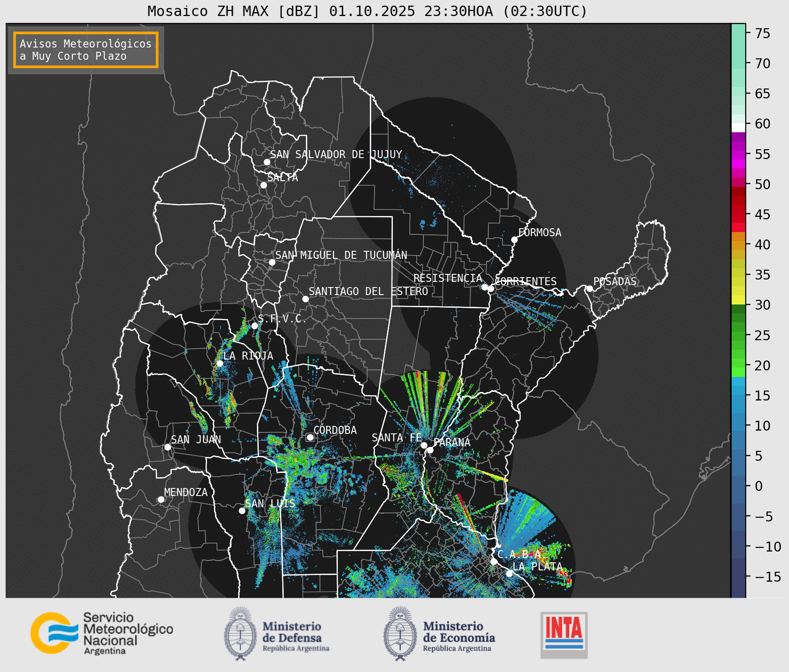Click the Servicio Meteorológico Nacional logo
The width and height of the screenshot is (789, 672).
[102, 633]
